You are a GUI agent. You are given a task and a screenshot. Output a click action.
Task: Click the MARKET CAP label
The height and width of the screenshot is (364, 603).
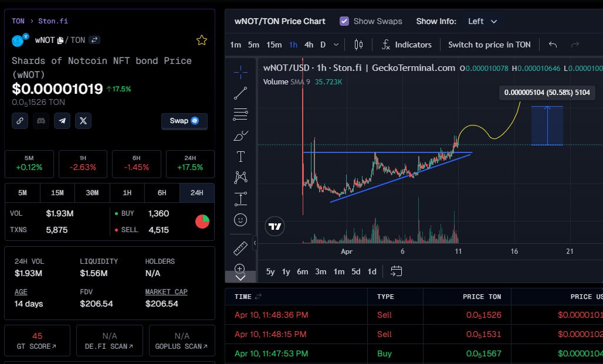click(166, 292)
